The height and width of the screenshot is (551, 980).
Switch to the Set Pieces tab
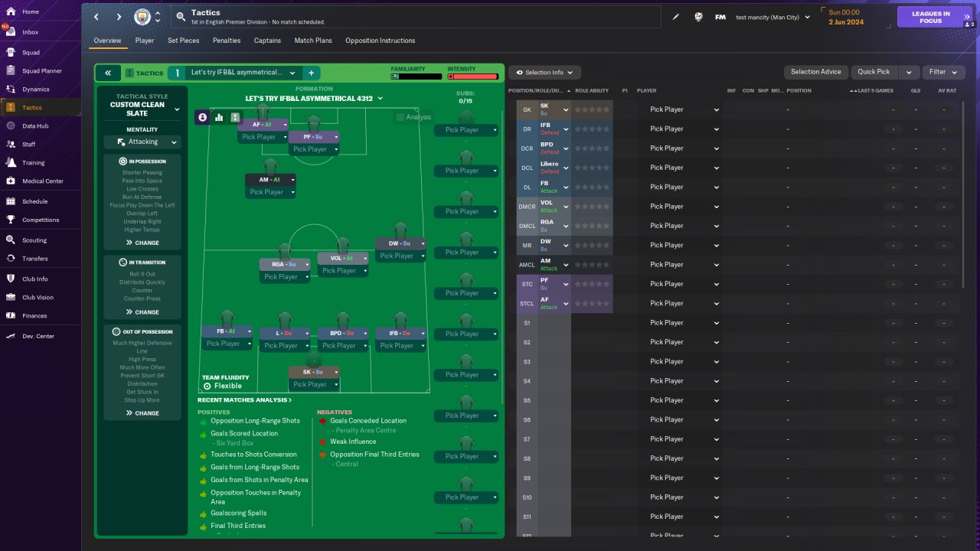tap(184, 41)
